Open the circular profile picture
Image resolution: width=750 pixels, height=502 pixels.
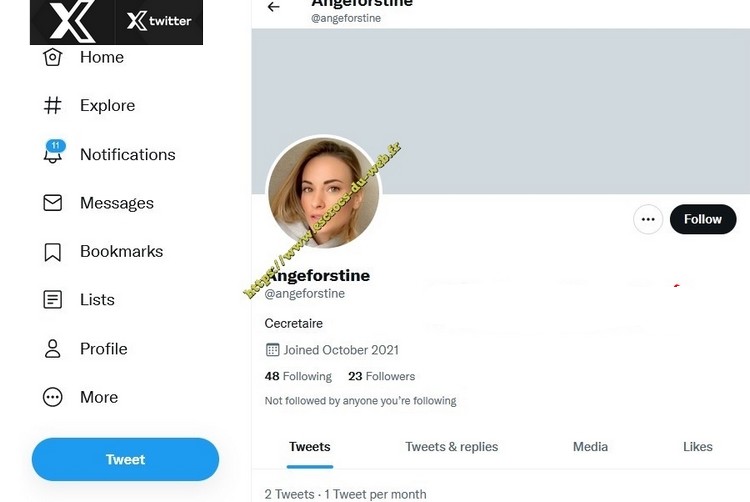pyautogui.click(x=323, y=193)
